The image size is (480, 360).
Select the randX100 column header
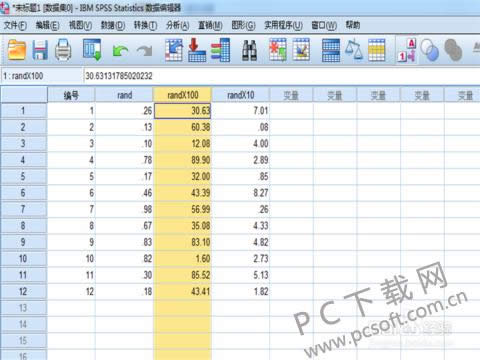[182, 95]
